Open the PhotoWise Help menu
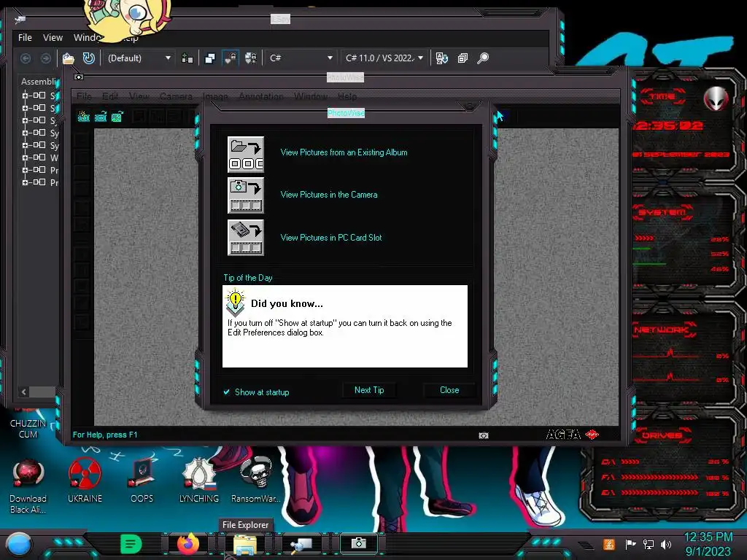Image resolution: width=747 pixels, height=560 pixels. 347,97
